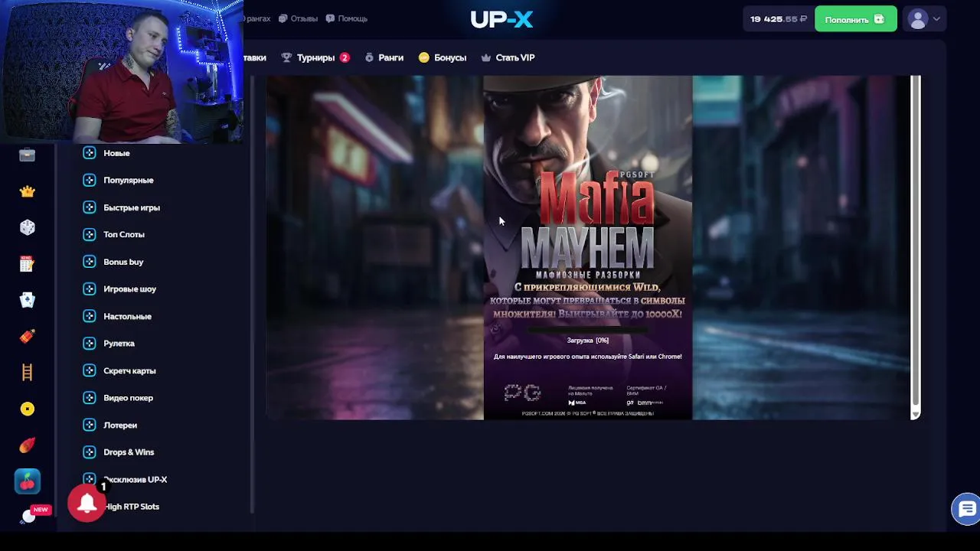
Task: Click the icon next to Лотереи
Action: click(x=89, y=425)
